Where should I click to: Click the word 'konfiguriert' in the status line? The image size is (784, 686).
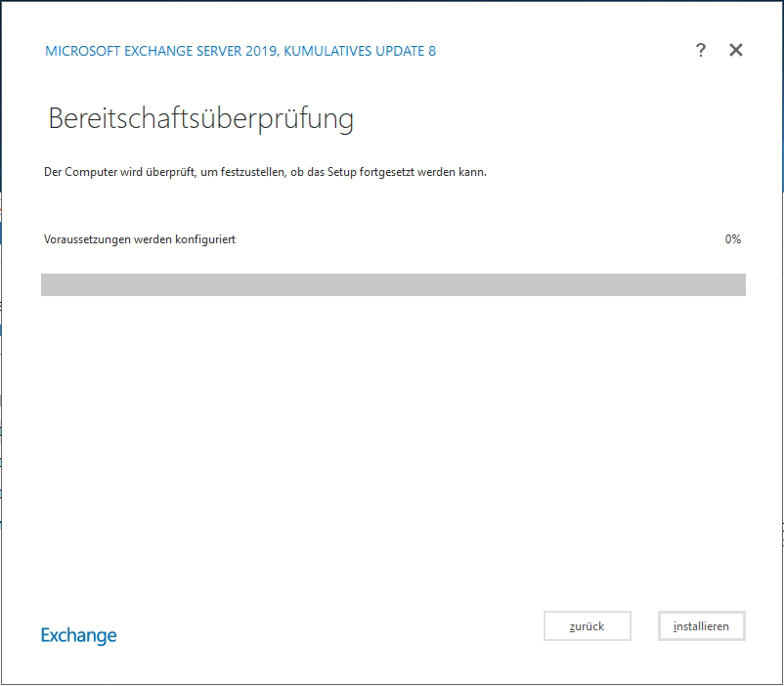pos(206,239)
